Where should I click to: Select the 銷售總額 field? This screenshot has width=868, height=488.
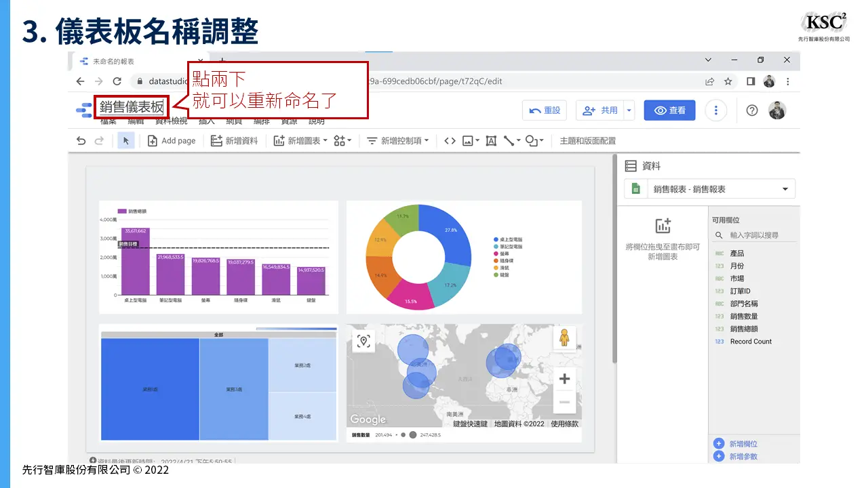(744, 329)
